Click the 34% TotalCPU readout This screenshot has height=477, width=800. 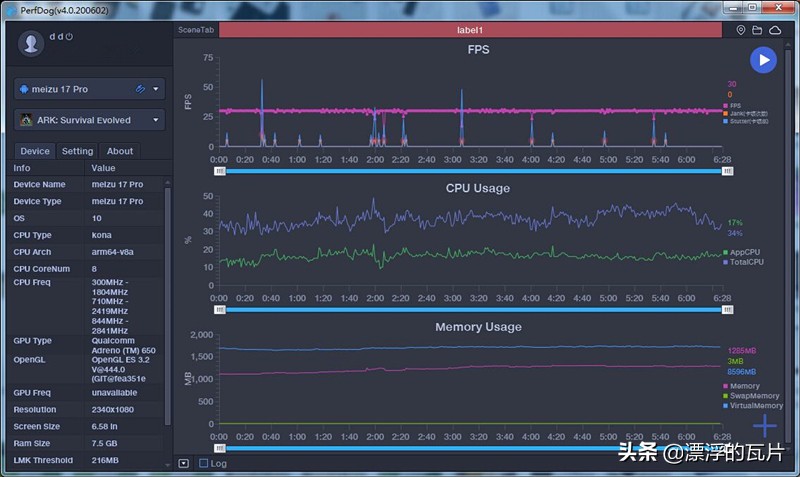(735, 233)
